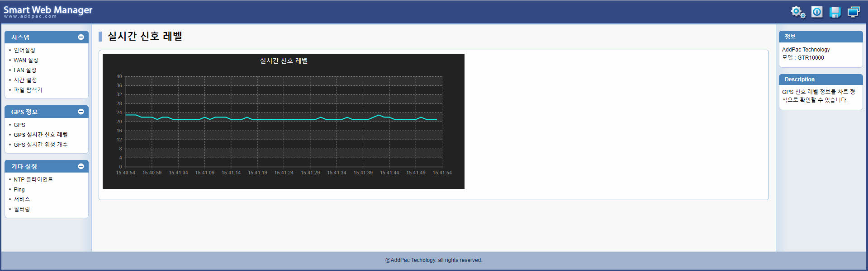Click the power/reboot icon in header
868x271 pixels.
(x=817, y=12)
